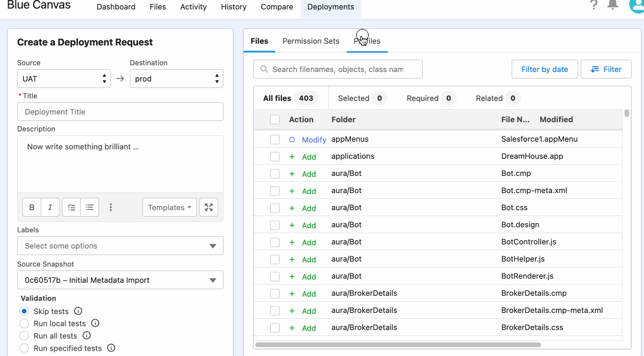Check the DreamHouse.app file checkbox
Image resolution: width=644 pixels, height=356 pixels.
[x=275, y=156]
